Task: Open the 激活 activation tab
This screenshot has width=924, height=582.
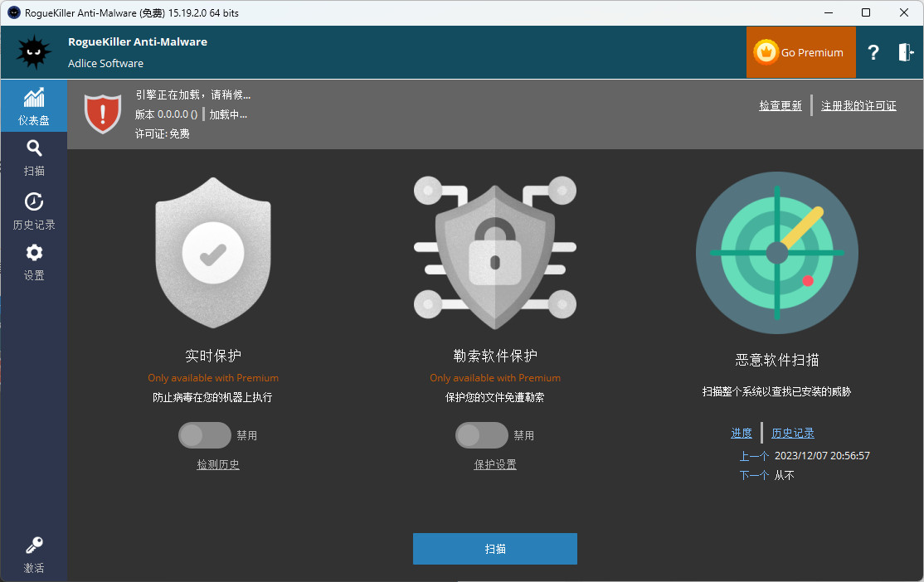Action: (33, 555)
